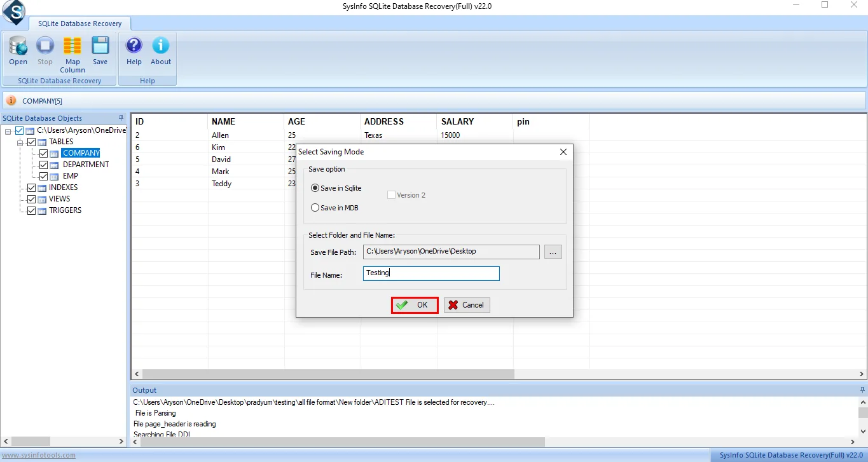Switch to the SQLite Database Recovery tab

point(80,23)
